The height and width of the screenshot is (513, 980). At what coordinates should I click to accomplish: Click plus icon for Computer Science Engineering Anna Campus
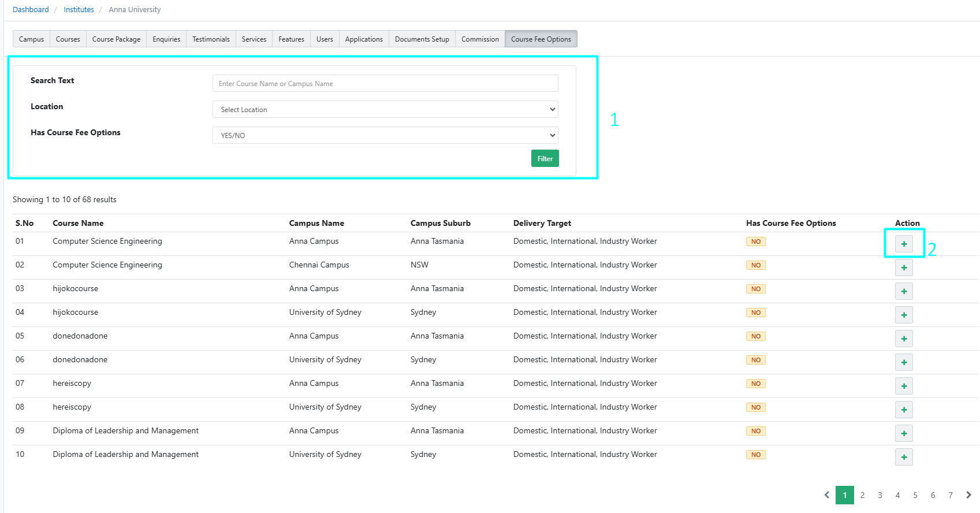tap(904, 244)
